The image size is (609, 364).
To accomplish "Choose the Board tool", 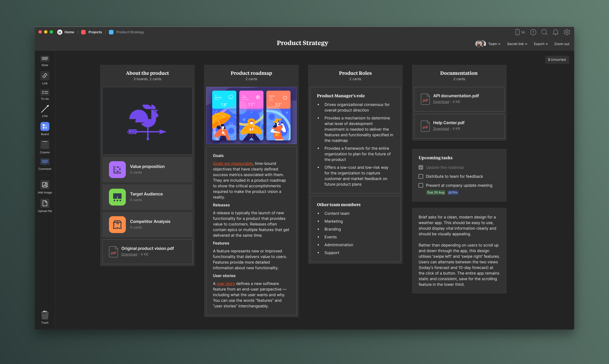I will tap(45, 127).
